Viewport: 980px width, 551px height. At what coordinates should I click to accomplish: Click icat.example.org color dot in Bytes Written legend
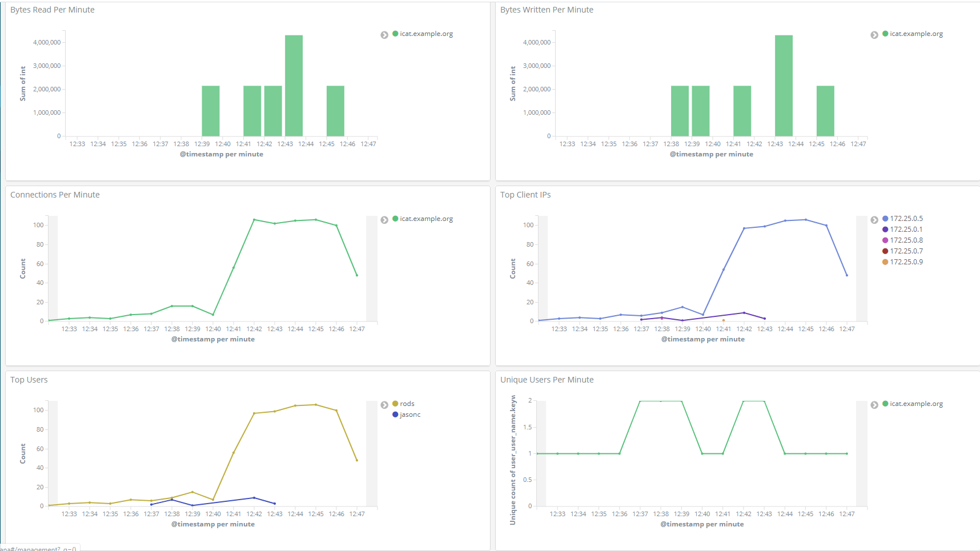[x=885, y=34]
